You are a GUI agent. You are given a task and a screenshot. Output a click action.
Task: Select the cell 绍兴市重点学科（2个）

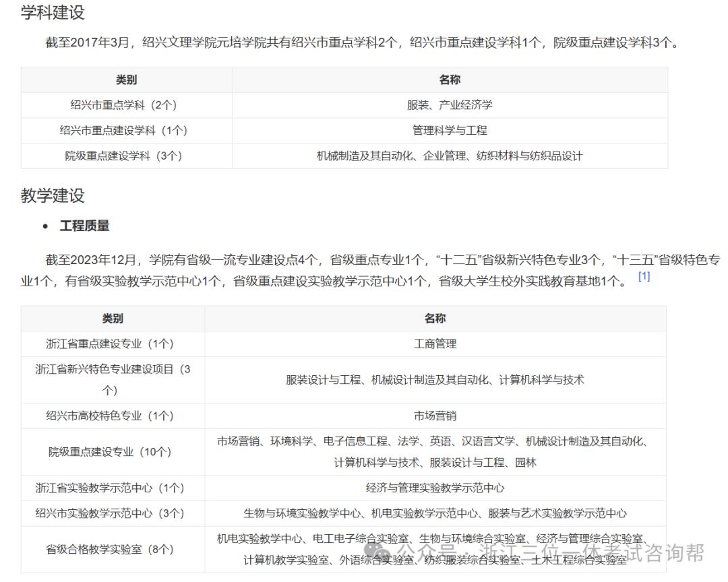(x=126, y=105)
